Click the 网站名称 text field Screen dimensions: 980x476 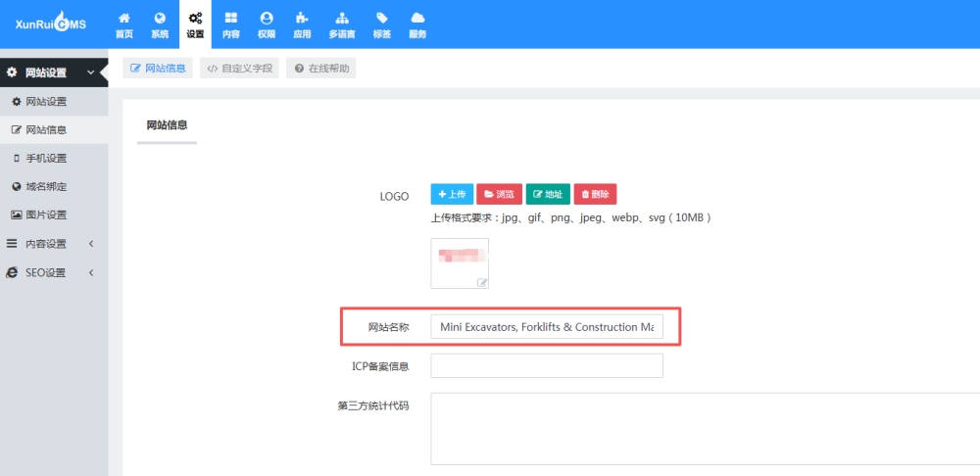546,327
